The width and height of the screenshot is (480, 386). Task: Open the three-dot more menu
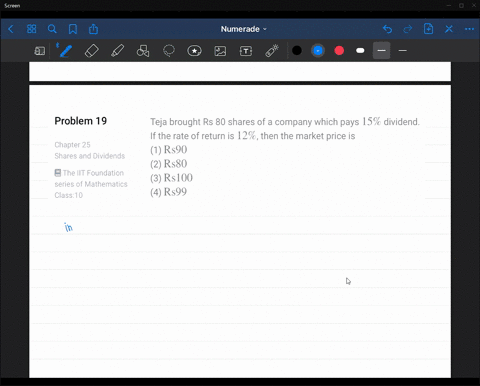469,29
